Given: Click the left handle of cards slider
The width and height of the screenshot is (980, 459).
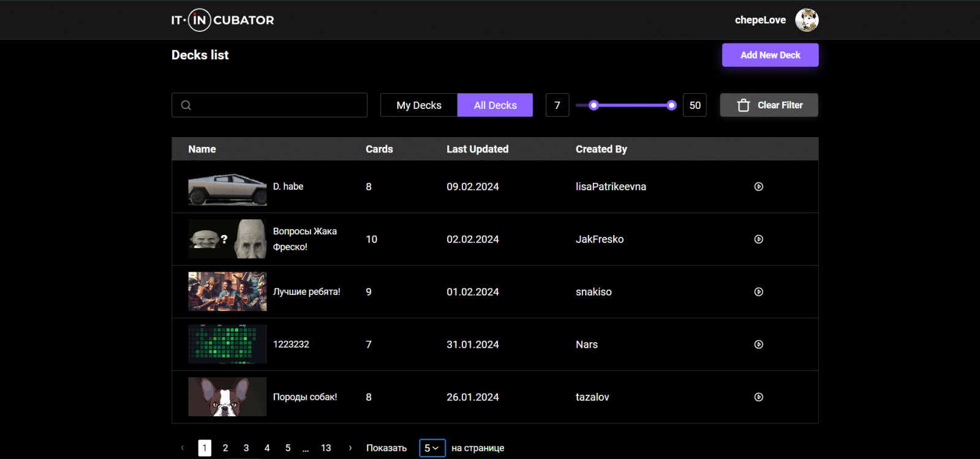Looking at the screenshot, I should coord(594,105).
